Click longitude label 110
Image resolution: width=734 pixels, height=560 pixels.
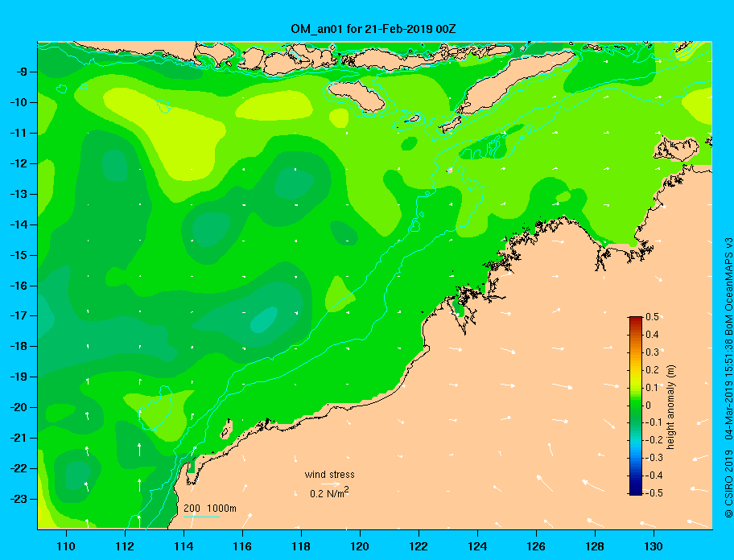[x=66, y=546]
